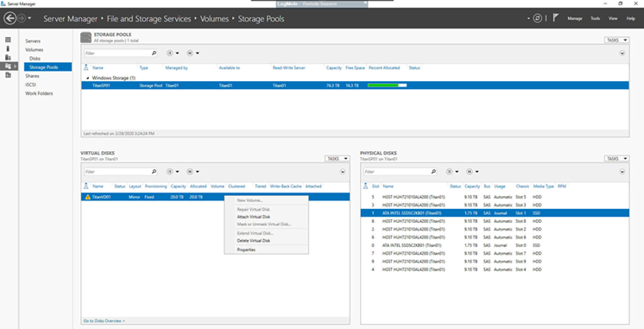Click the back navigation arrow
Screen dimensions: 644x329
pos(9,18)
